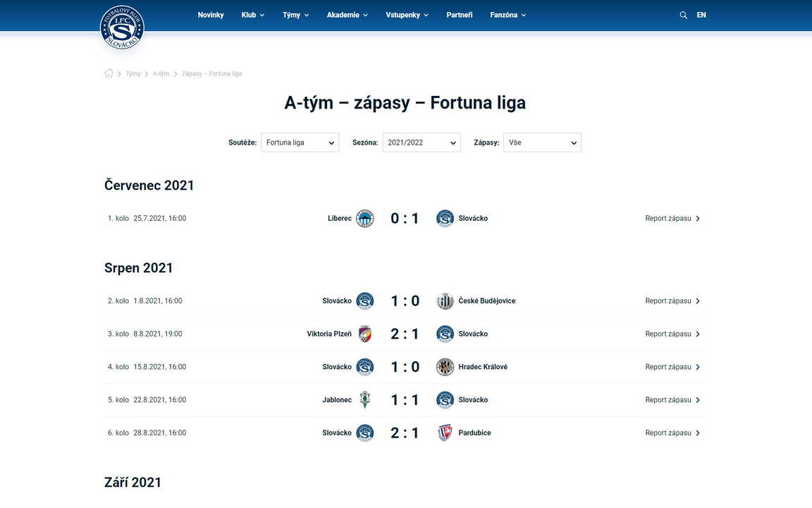Image resolution: width=812 pixels, height=508 pixels.
Task: Expand the Týmy navigation menu
Action: click(x=292, y=14)
